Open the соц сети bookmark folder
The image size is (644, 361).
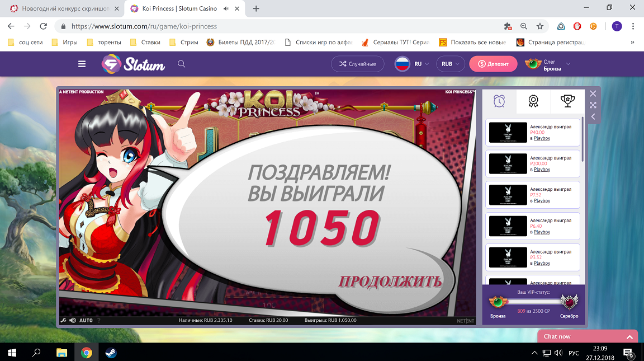25,43
